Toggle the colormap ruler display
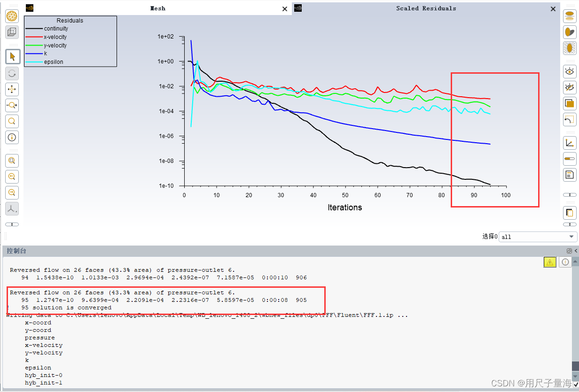This screenshot has width=579, height=392. [x=570, y=159]
